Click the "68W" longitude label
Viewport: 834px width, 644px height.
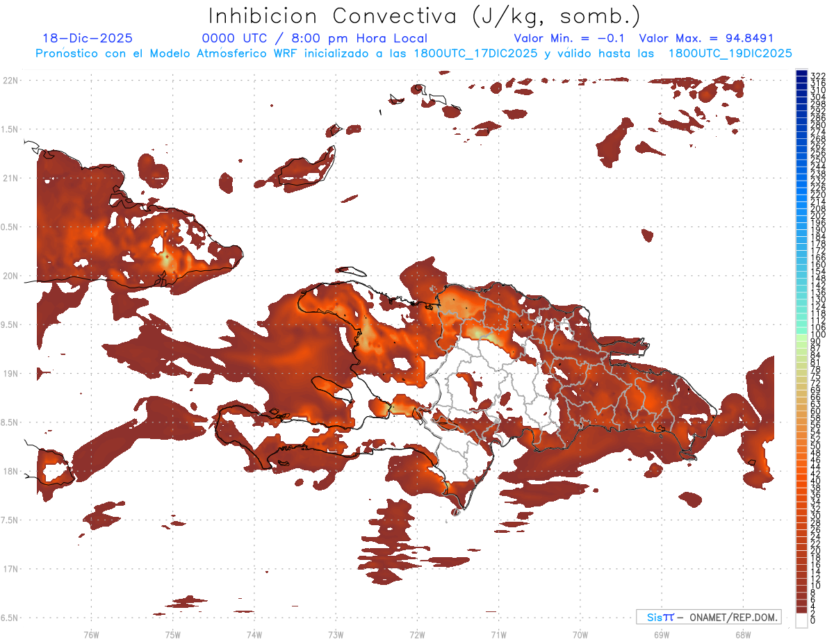(x=742, y=634)
